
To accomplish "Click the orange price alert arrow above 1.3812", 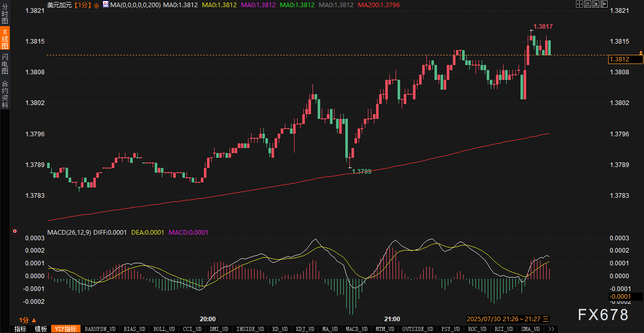I will coord(640,53).
